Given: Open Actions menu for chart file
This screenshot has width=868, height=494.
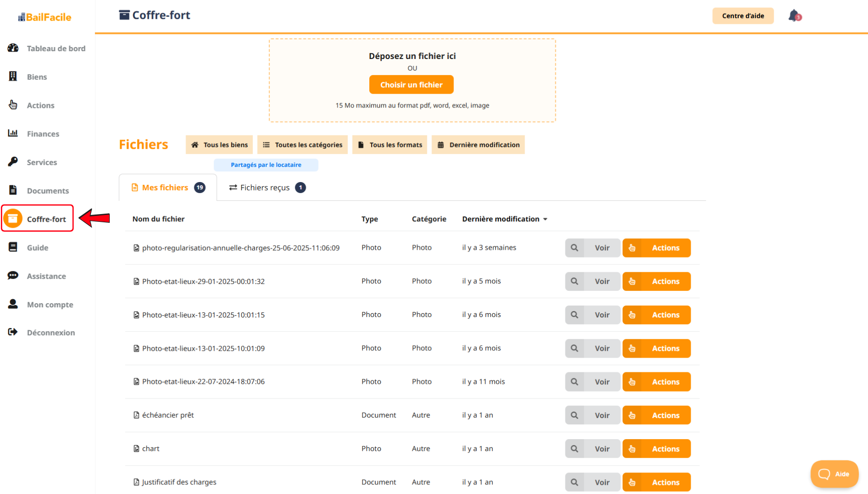Looking at the screenshot, I should 656,449.
